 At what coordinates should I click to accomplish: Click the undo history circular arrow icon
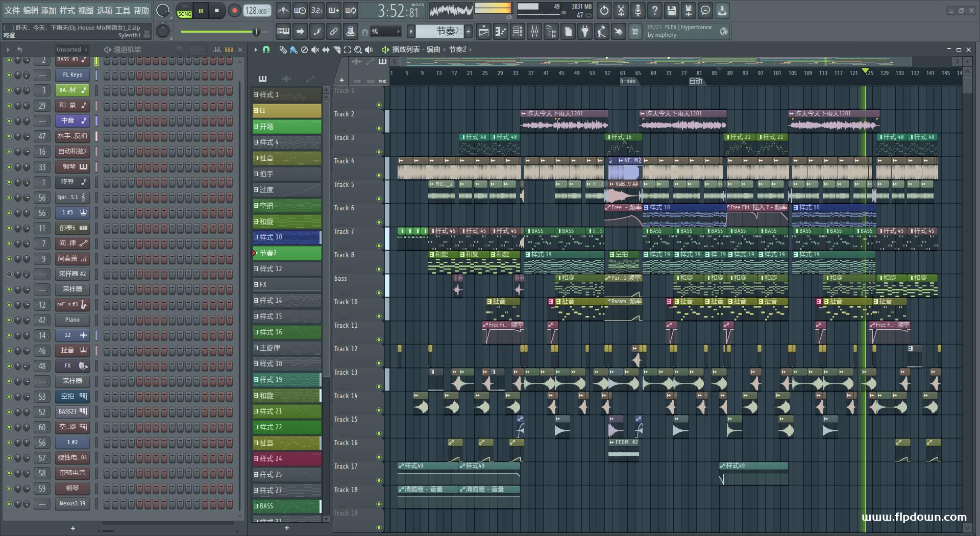pos(604,10)
